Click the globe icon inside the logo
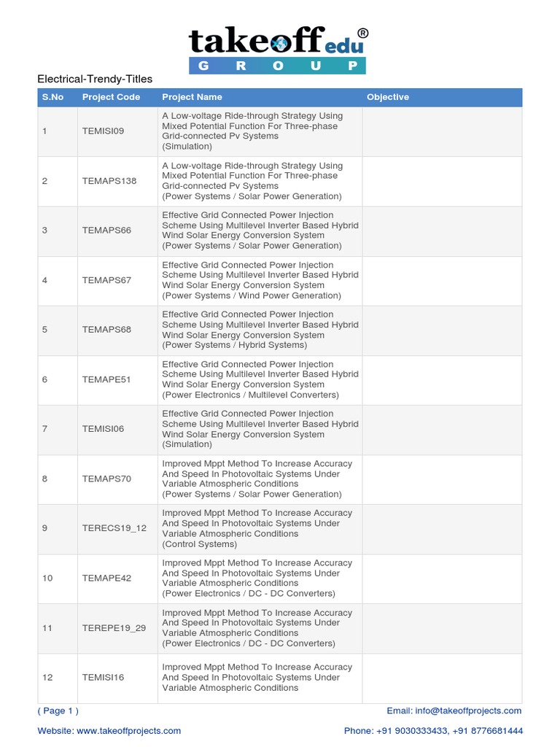The height and width of the screenshot is (747, 560). pos(279,43)
